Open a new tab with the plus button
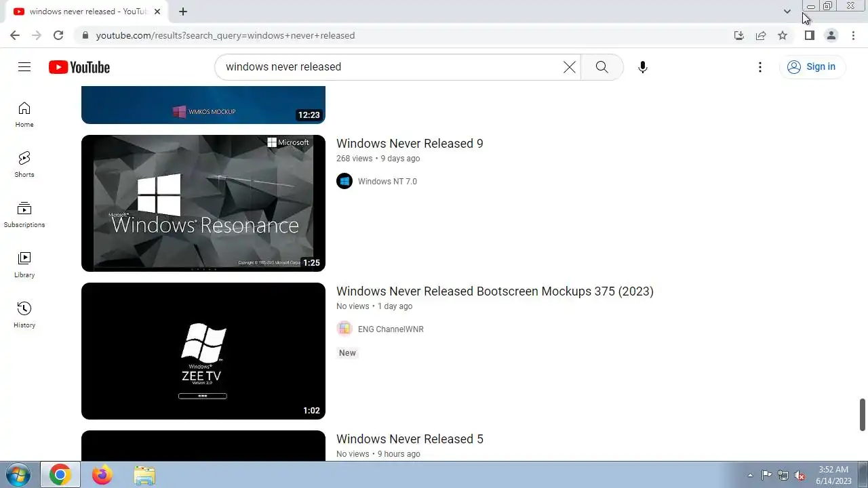Viewport: 868px width, 488px height. 183,12
